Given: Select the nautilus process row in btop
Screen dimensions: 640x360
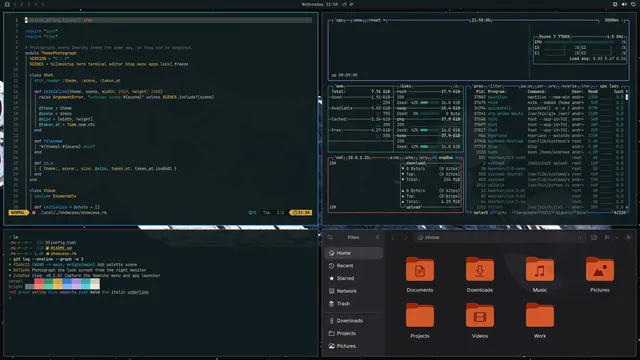Looking at the screenshot, I should pyautogui.click(x=549, y=97).
